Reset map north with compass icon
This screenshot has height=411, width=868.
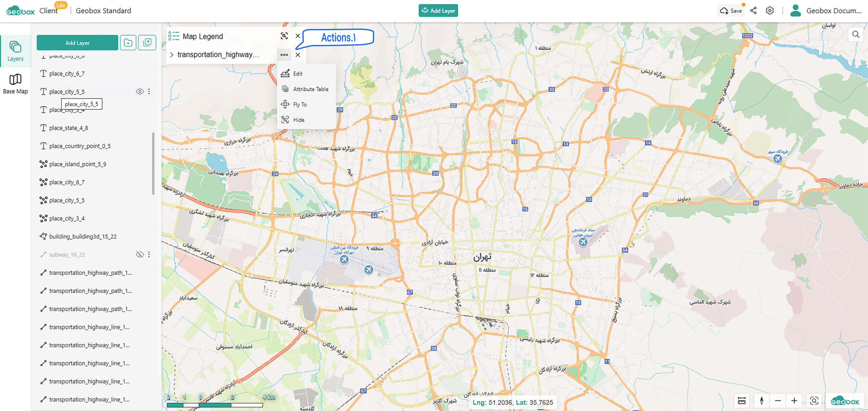pos(762,401)
